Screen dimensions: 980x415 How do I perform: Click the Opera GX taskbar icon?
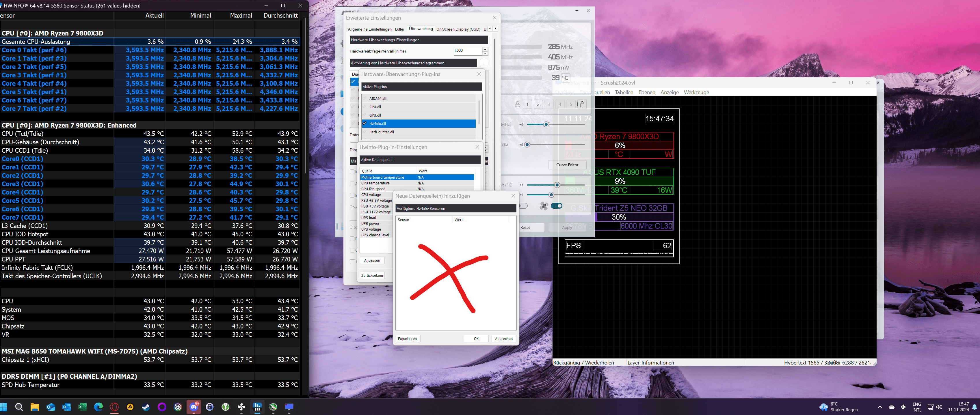click(114, 407)
